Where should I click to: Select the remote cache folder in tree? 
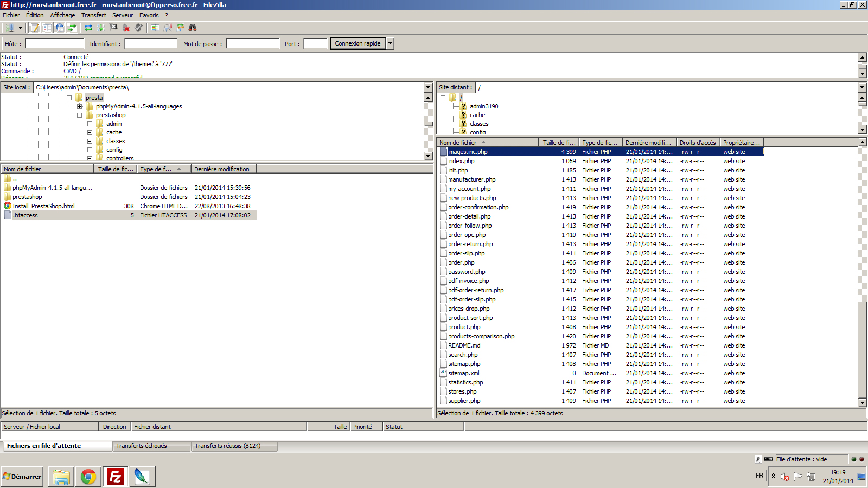tap(477, 115)
